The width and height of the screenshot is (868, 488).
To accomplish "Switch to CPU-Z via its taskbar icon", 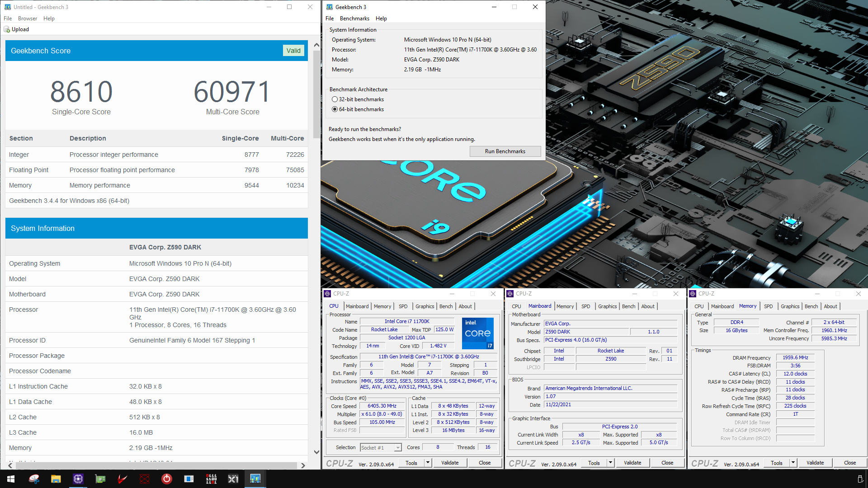I will click(x=78, y=479).
